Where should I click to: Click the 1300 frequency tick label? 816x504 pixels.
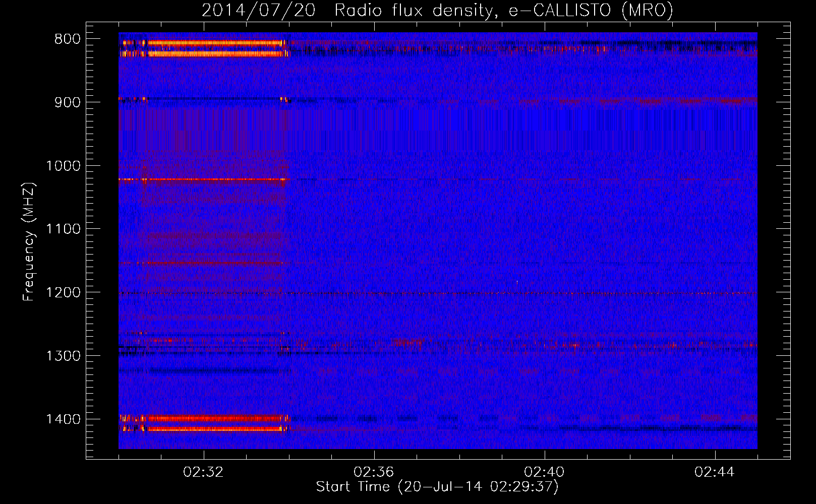63,356
